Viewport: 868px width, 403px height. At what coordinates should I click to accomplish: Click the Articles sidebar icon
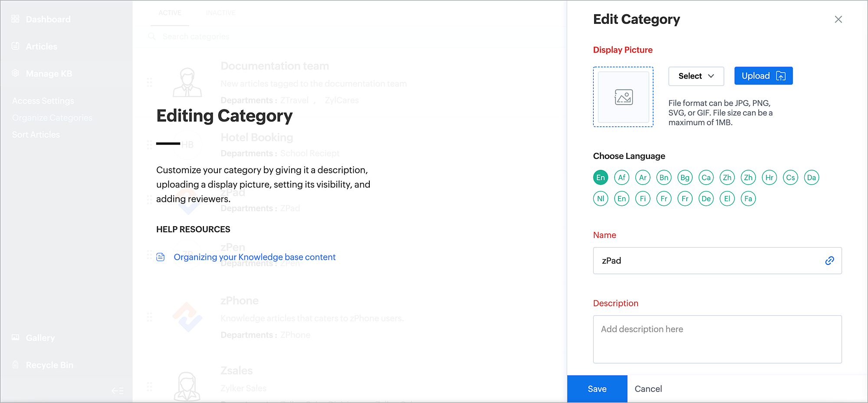tap(15, 46)
